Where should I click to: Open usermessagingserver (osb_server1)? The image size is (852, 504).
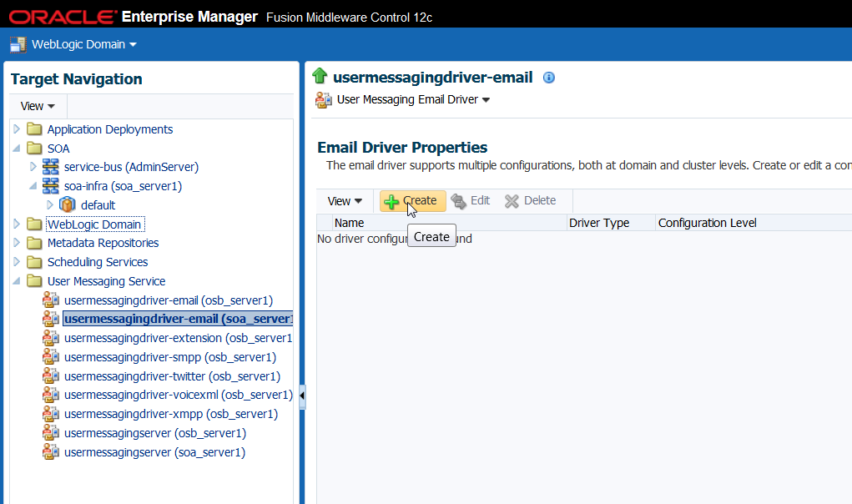click(155, 433)
